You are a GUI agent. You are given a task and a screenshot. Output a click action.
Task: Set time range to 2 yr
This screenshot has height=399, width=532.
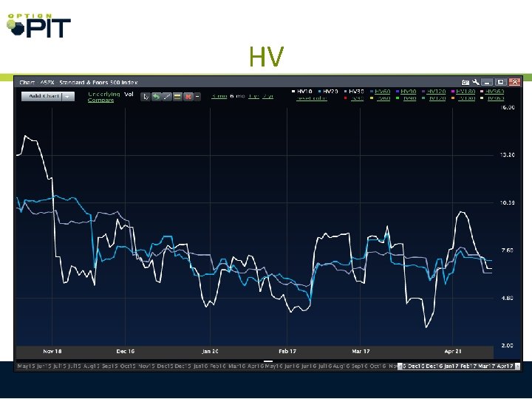pyautogui.click(x=267, y=96)
